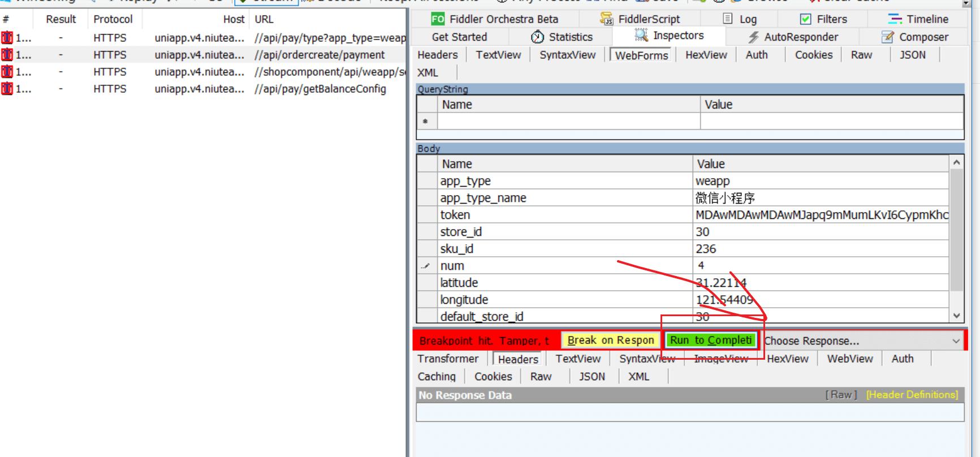
Task: Open the Header Definitions link
Action: point(912,395)
